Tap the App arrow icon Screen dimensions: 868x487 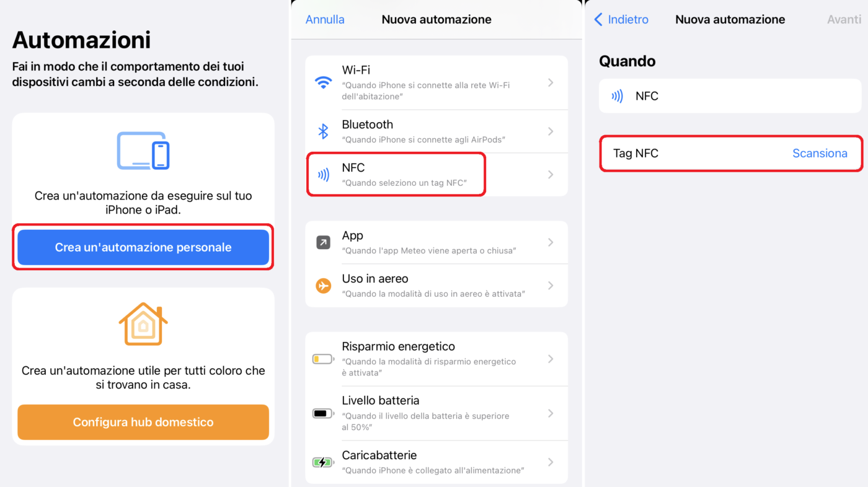[x=323, y=242]
